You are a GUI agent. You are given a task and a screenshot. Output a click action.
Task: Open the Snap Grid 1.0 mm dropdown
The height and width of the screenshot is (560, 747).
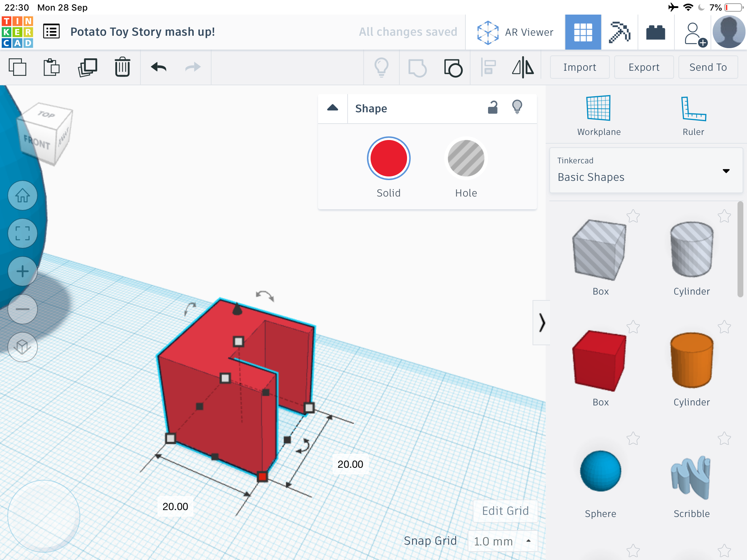pyautogui.click(x=503, y=541)
